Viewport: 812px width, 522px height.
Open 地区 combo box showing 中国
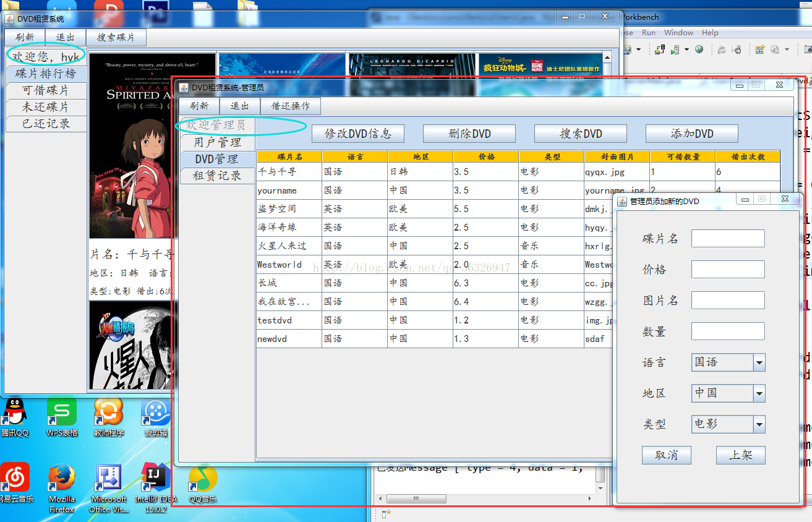[x=729, y=393]
